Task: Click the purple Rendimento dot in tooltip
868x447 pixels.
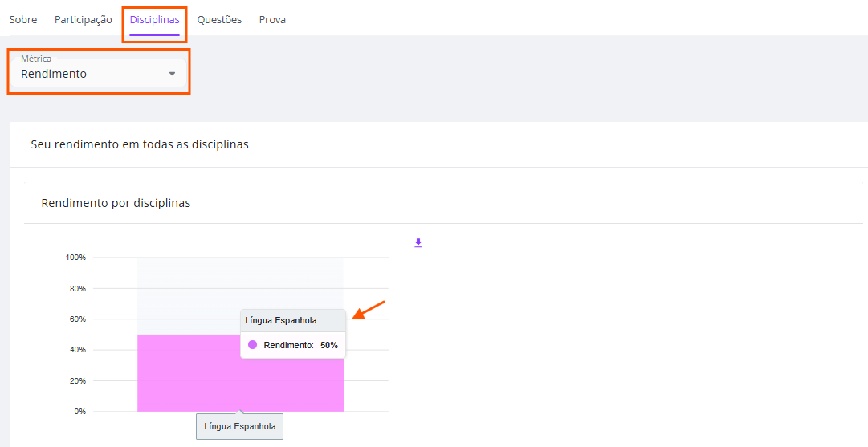Action: coord(252,344)
